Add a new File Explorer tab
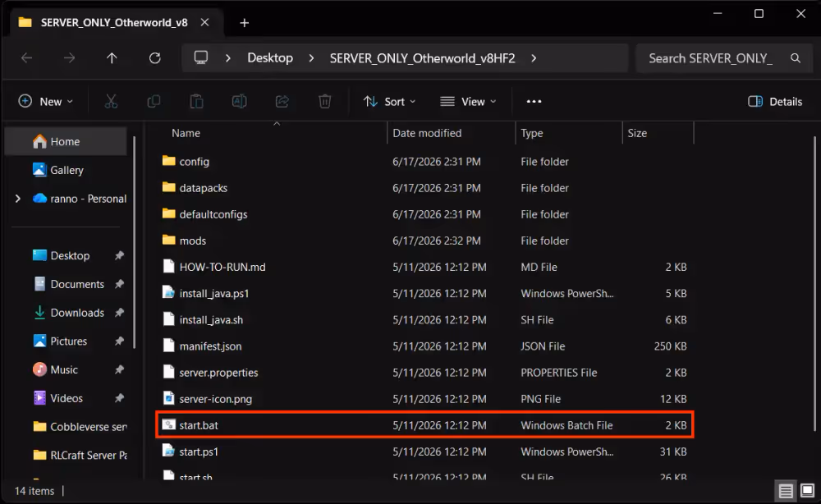 (244, 23)
